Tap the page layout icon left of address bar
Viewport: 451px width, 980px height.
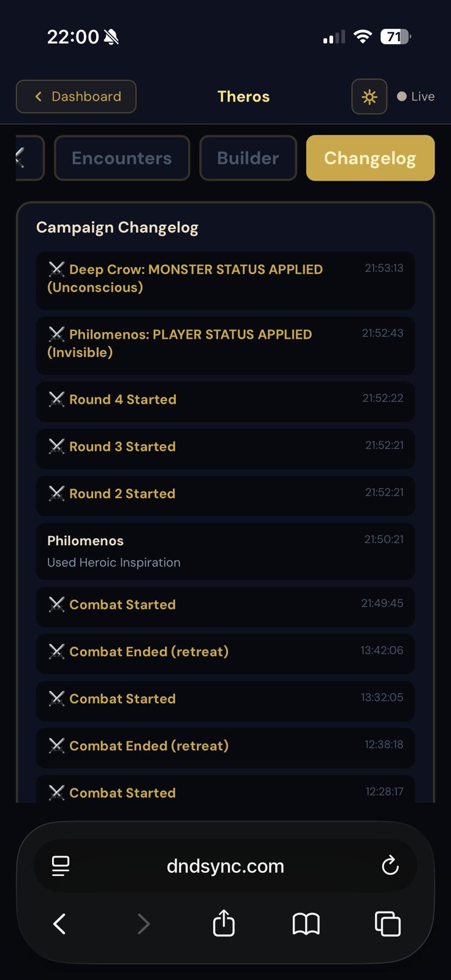click(x=61, y=866)
